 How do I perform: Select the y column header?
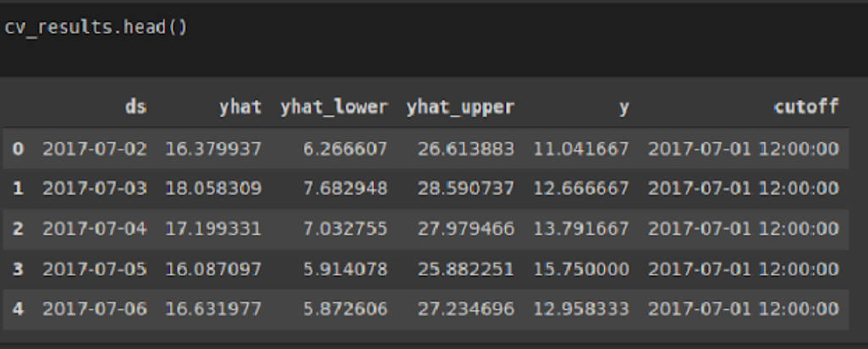coord(624,108)
